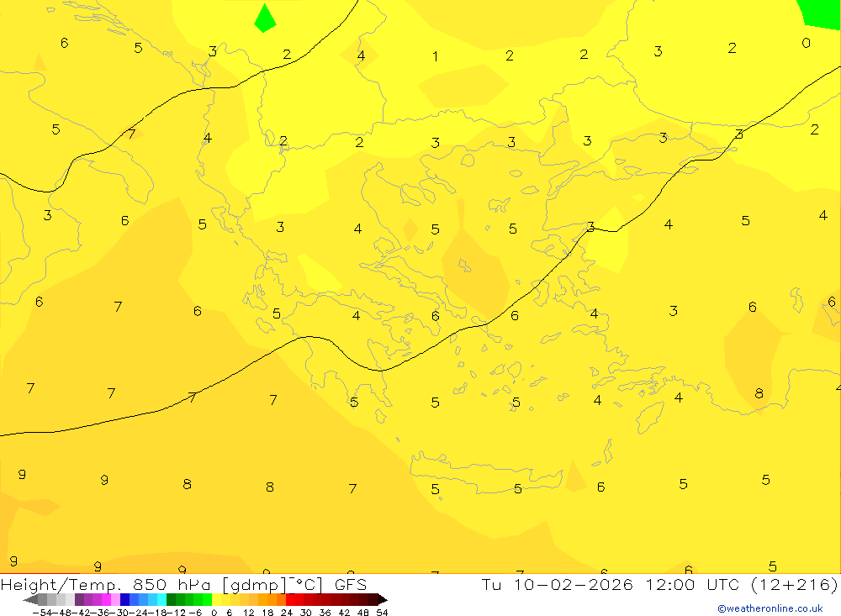The image size is (841, 616).
Task: Click the "Height/Temp. 850 hPa" chart title
Action: pos(105,584)
